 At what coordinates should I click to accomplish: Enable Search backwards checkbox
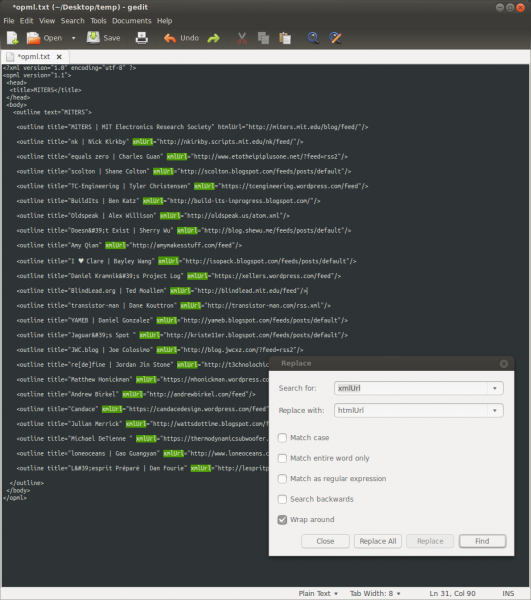pos(282,499)
